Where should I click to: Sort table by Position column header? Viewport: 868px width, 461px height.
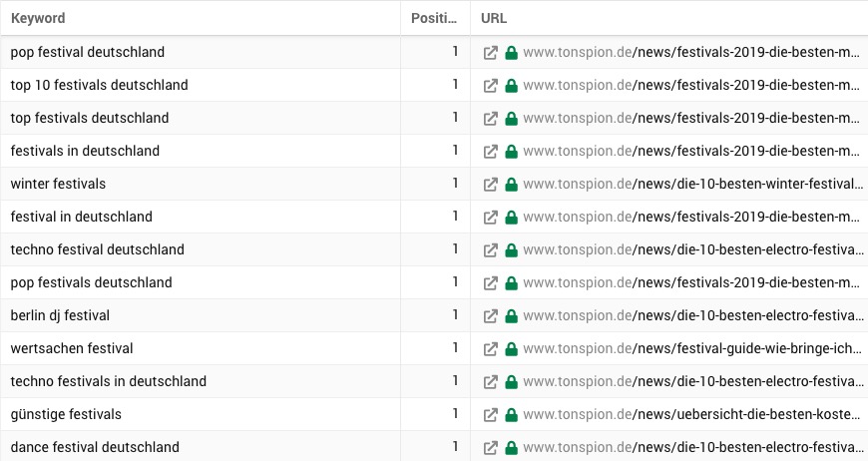pyautogui.click(x=434, y=18)
